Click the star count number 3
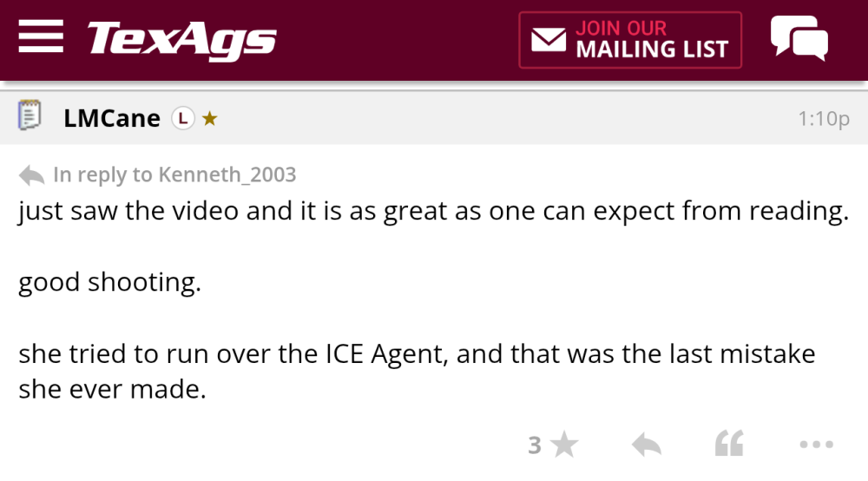 point(535,445)
